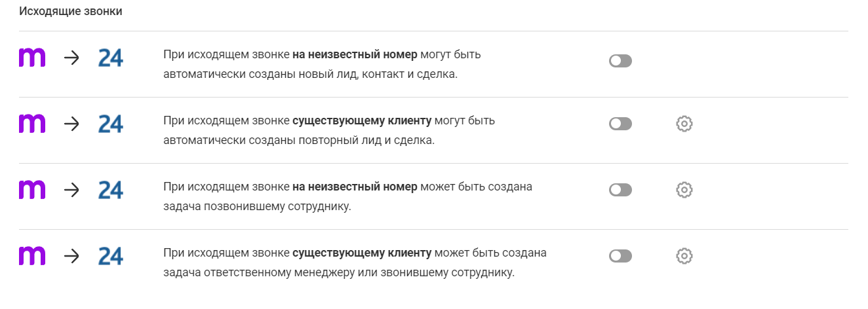868x309 pixels.
Task: Click purple 'm' logo in repeat lead row
Action: tap(32, 124)
